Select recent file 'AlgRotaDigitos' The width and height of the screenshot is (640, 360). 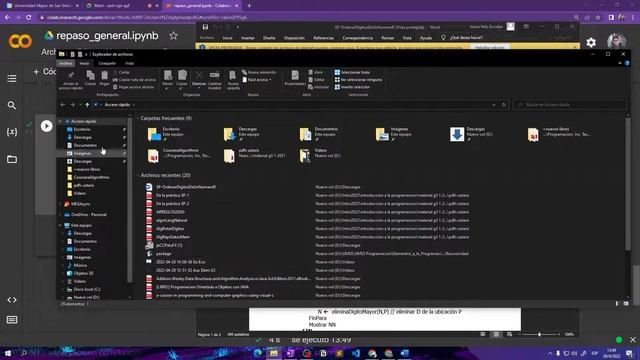170,229
